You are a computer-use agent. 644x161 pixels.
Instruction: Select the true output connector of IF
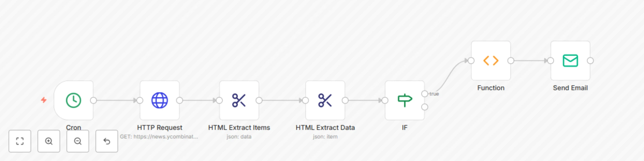click(x=424, y=94)
